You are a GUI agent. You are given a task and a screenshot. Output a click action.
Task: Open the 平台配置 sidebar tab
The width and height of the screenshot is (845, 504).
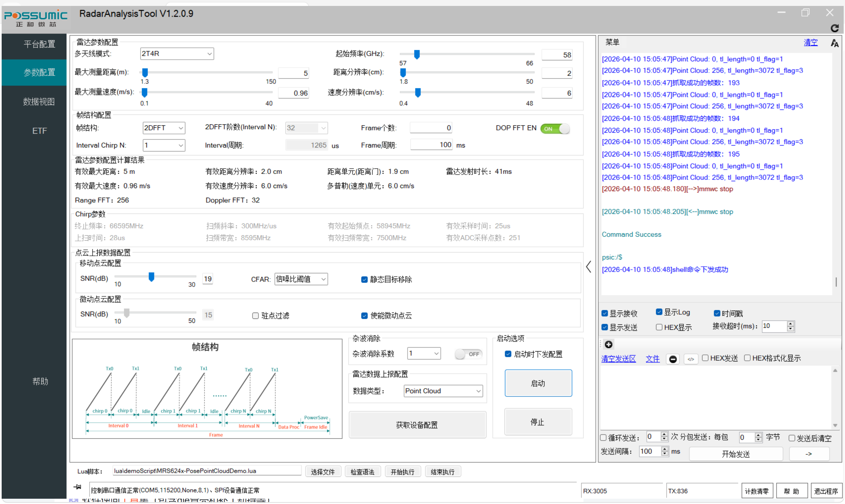(x=39, y=44)
